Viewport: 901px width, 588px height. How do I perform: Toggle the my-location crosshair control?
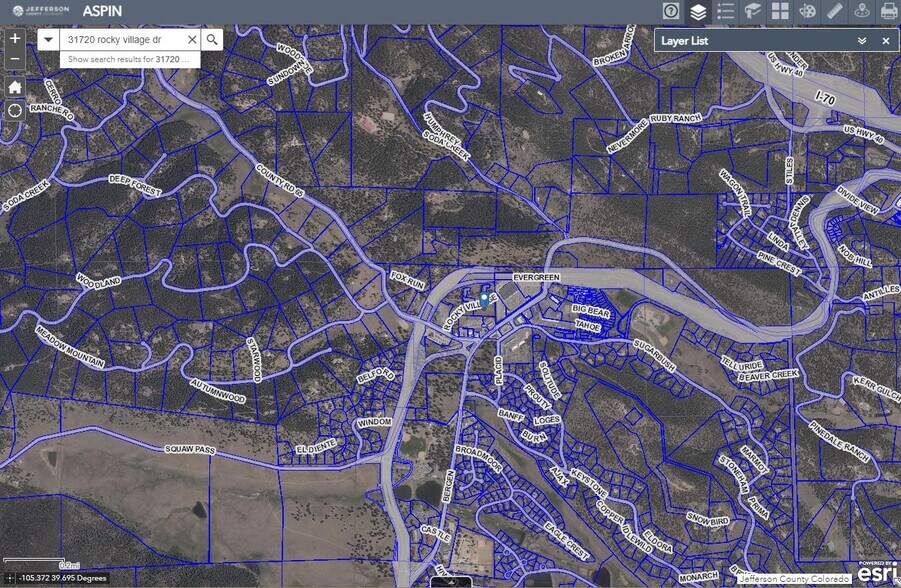point(15,110)
